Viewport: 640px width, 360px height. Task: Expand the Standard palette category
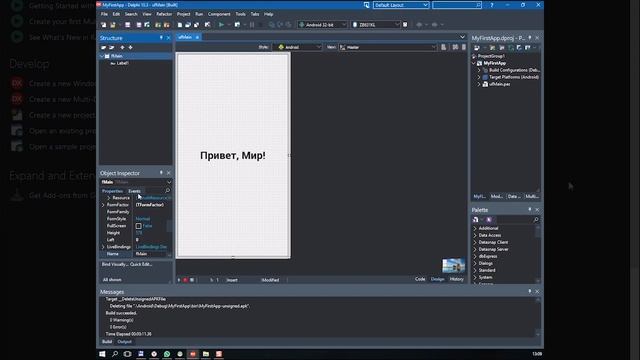click(475, 270)
